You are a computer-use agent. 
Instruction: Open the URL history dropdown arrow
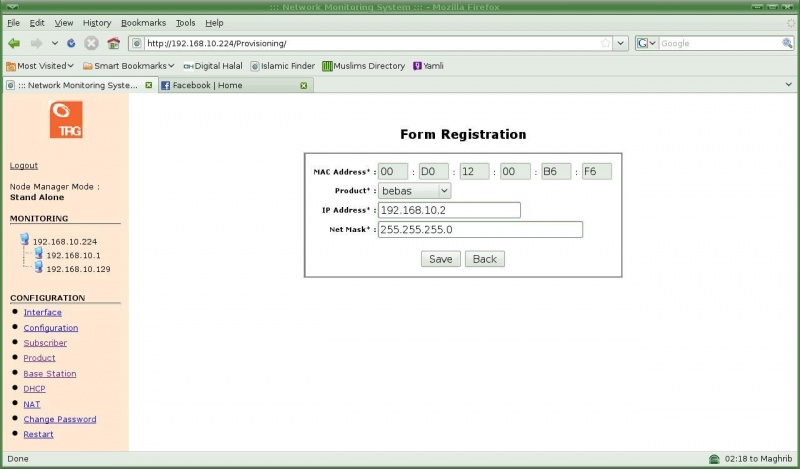point(620,43)
